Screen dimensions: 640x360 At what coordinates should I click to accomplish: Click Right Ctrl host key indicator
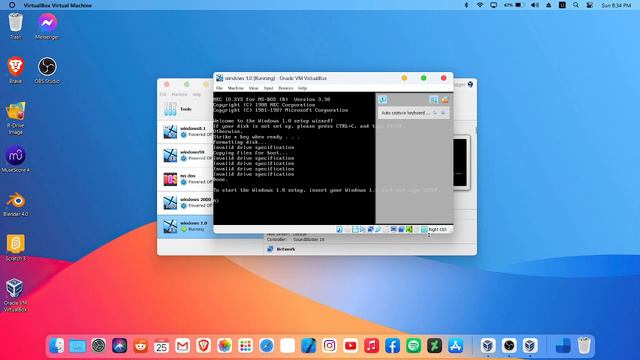(x=438, y=229)
